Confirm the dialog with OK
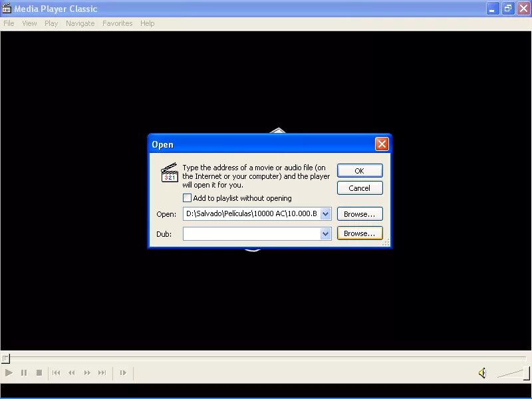 point(360,171)
